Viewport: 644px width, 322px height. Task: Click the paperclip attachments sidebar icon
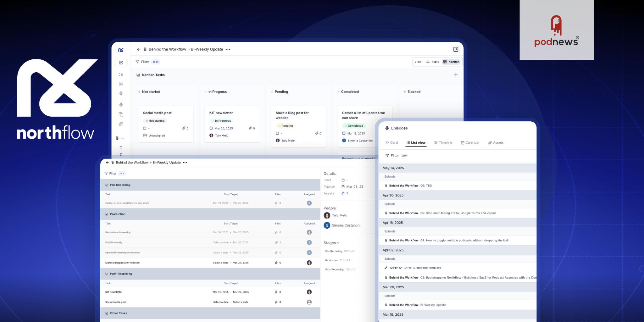tap(121, 124)
